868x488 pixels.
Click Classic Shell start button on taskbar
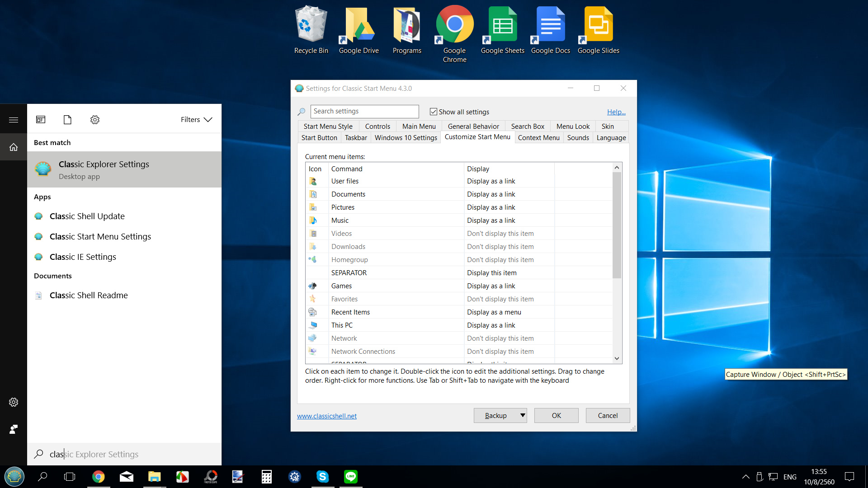pyautogui.click(x=14, y=477)
